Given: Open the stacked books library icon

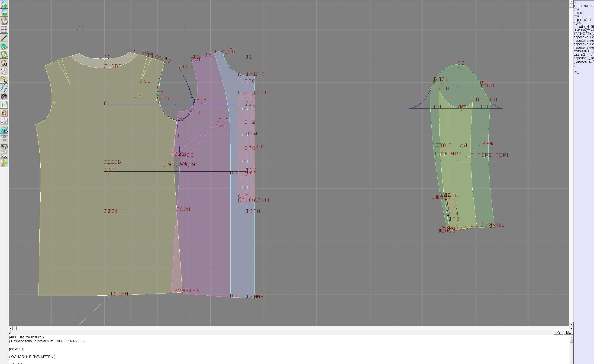Looking at the screenshot, I should coord(4,147).
